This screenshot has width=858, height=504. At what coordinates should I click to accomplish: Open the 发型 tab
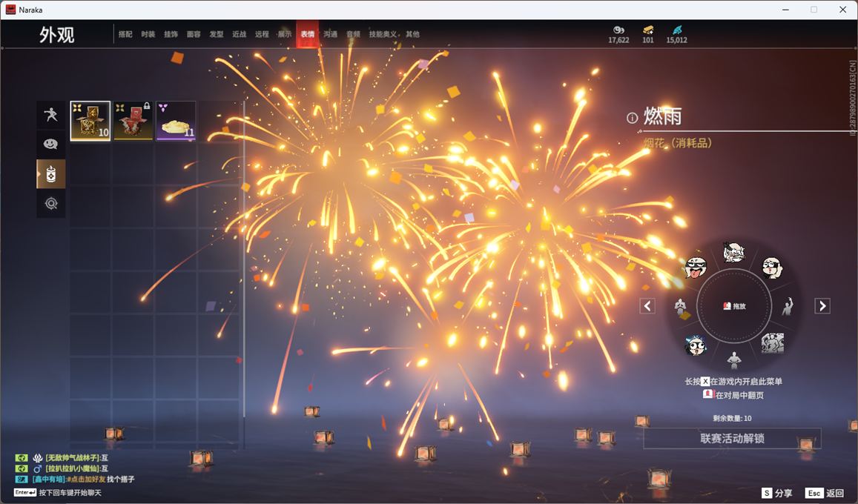(216, 34)
